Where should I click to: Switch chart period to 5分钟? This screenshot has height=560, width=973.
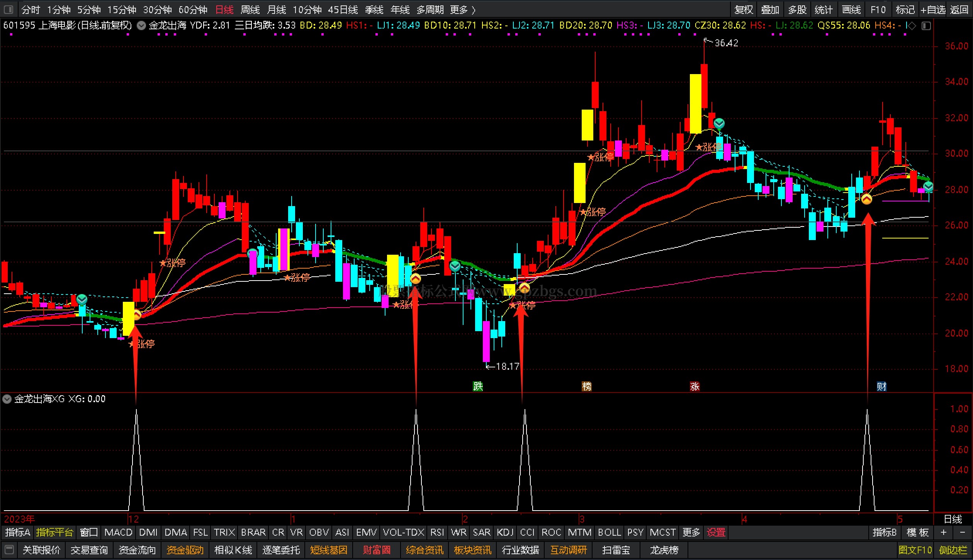click(89, 9)
